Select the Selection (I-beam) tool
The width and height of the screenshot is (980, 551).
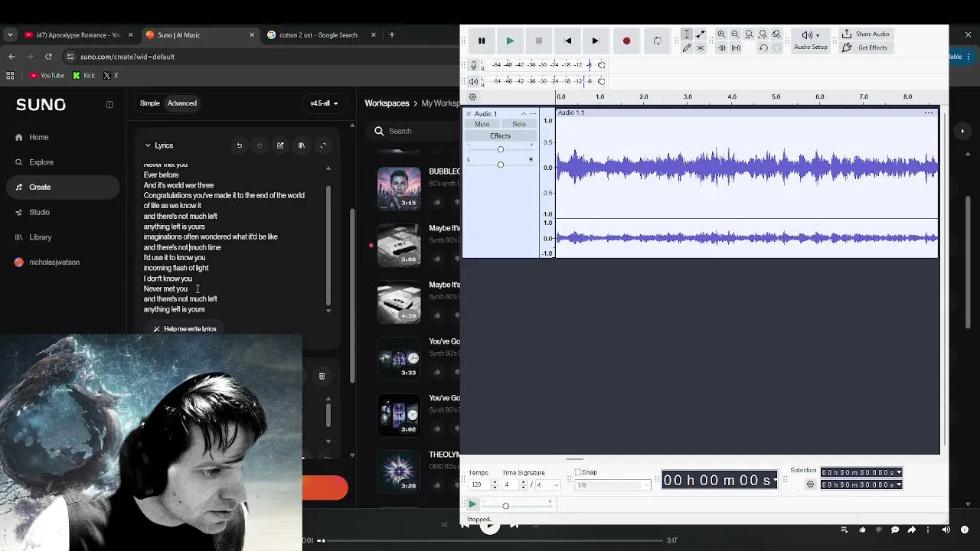[687, 34]
